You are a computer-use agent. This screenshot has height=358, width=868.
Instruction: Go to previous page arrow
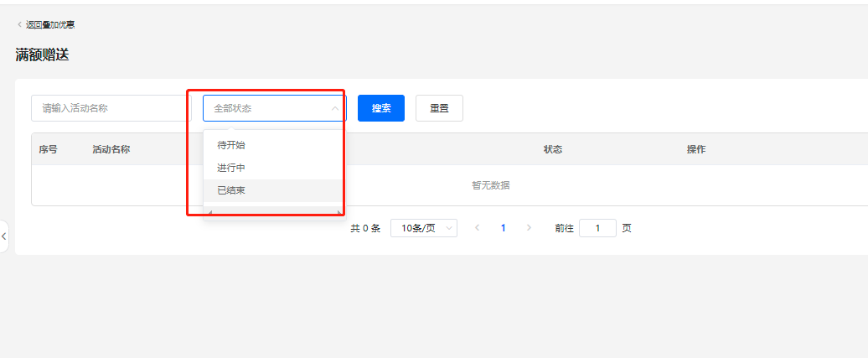(477, 228)
